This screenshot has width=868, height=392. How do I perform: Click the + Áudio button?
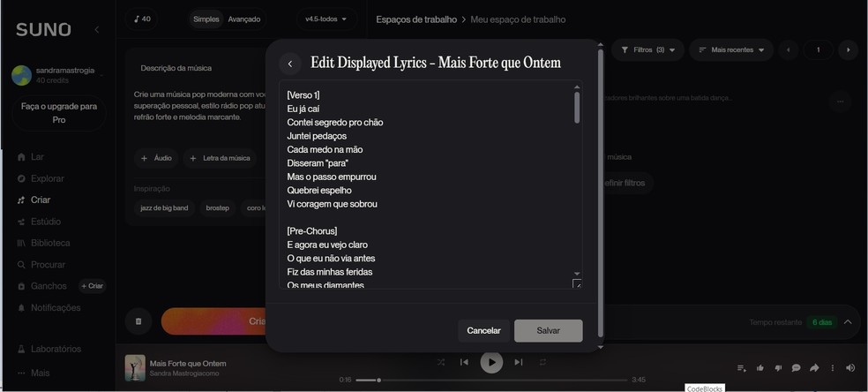[x=156, y=158]
